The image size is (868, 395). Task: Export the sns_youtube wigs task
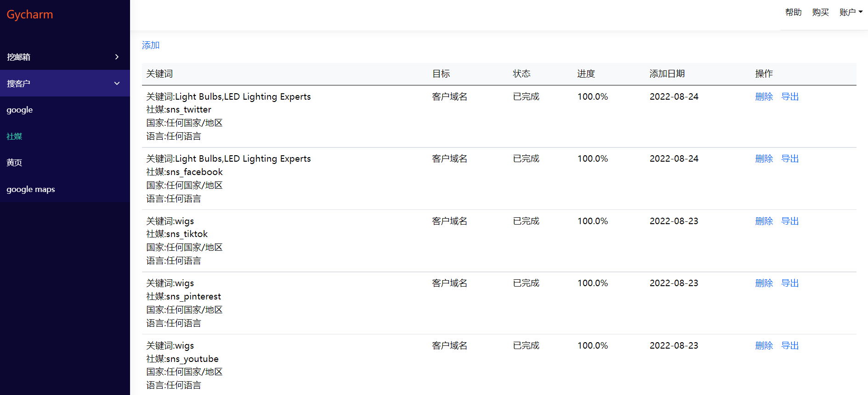(790, 345)
